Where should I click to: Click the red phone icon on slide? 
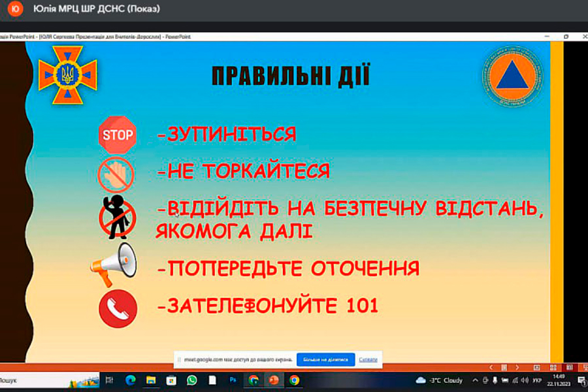click(118, 309)
